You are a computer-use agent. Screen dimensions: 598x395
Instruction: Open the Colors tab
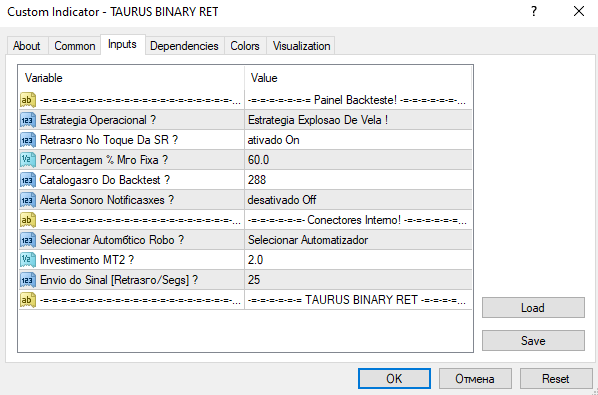[x=245, y=46]
